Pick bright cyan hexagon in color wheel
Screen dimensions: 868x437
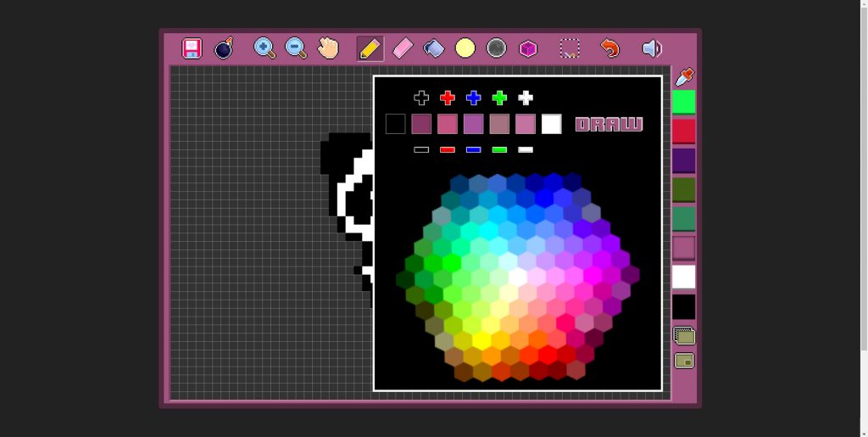(x=489, y=229)
